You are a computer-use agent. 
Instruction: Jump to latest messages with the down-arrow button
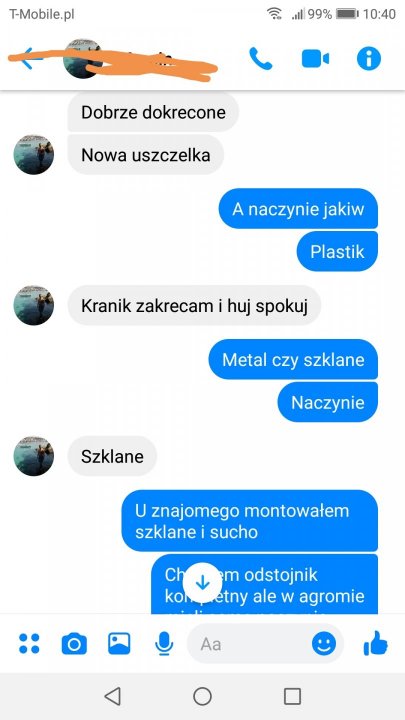coord(202,583)
